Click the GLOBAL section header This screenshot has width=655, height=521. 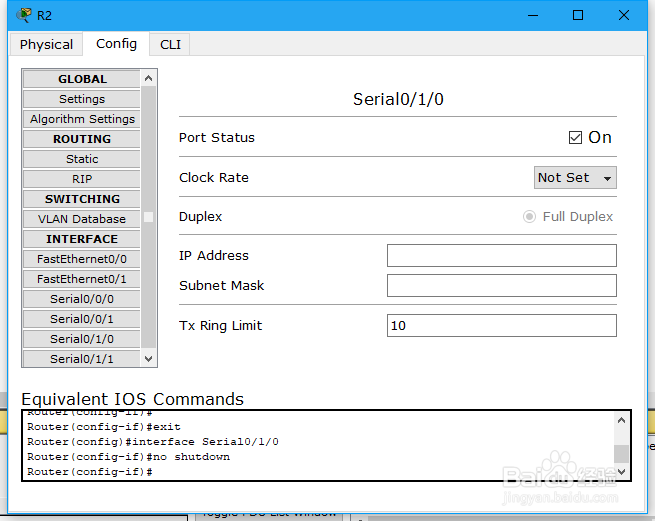pyautogui.click(x=82, y=79)
